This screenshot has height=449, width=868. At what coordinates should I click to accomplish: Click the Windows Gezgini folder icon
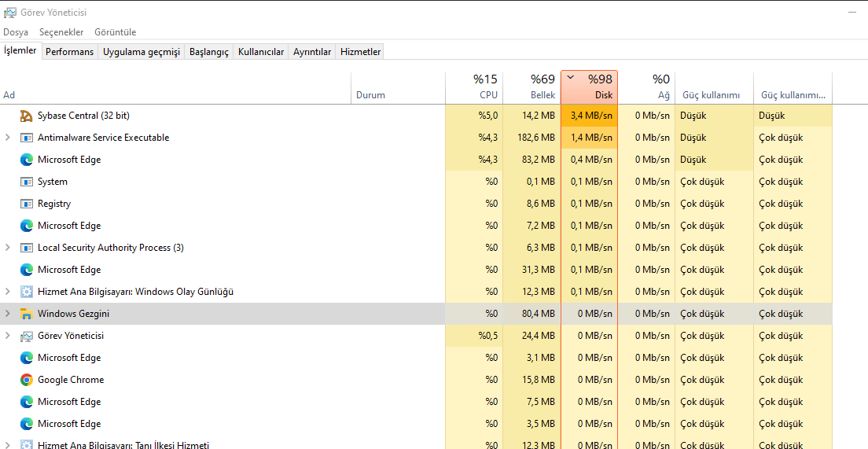(26, 314)
